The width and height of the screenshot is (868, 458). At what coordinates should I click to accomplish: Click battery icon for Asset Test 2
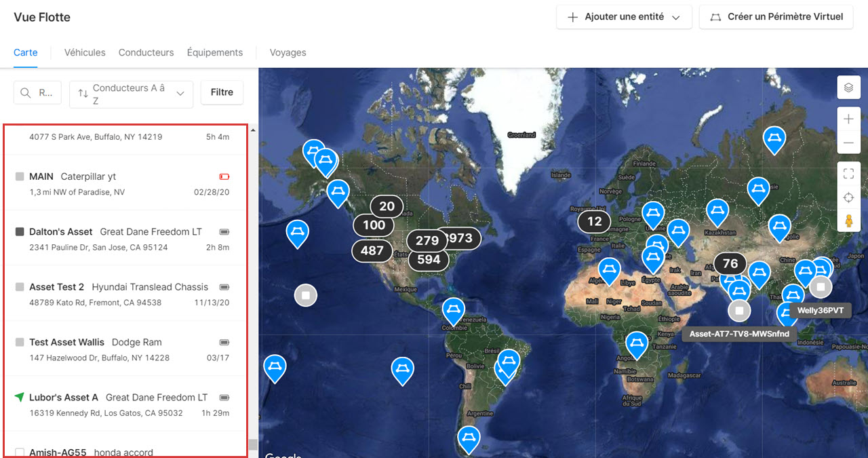pyautogui.click(x=224, y=287)
